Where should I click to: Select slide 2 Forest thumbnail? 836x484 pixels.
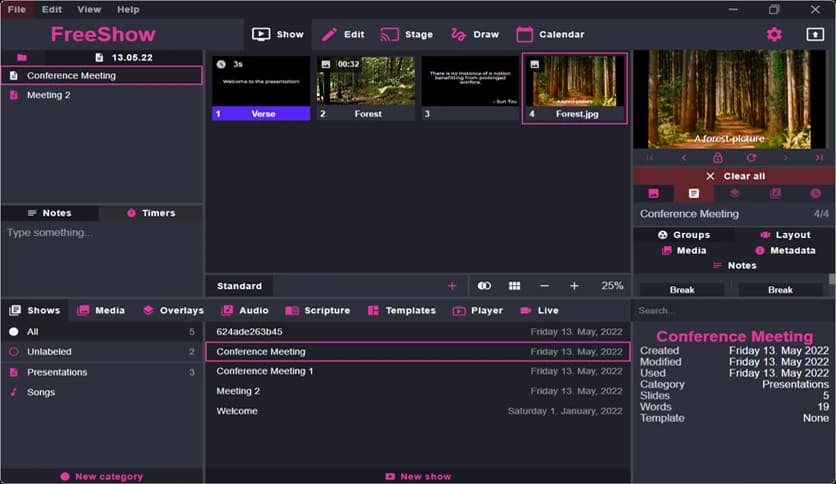click(x=366, y=88)
